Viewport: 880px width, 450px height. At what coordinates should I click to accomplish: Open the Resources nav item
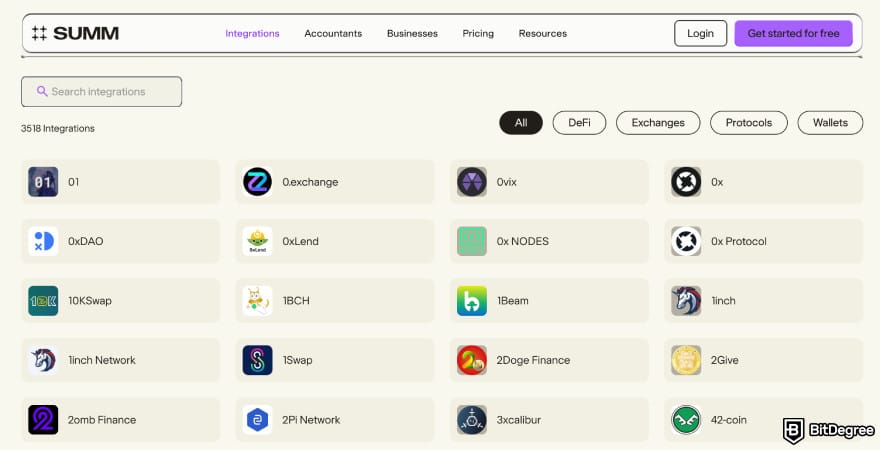543,34
